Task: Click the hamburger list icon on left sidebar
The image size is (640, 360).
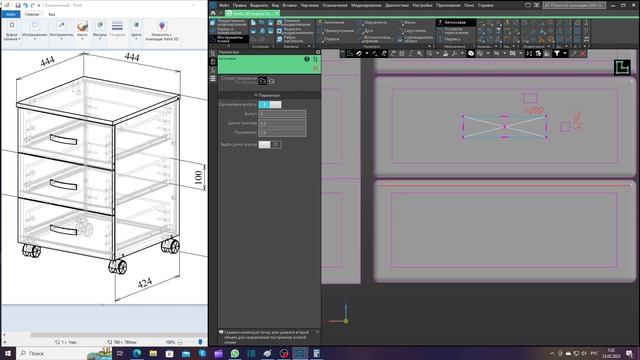Action: click(x=213, y=78)
